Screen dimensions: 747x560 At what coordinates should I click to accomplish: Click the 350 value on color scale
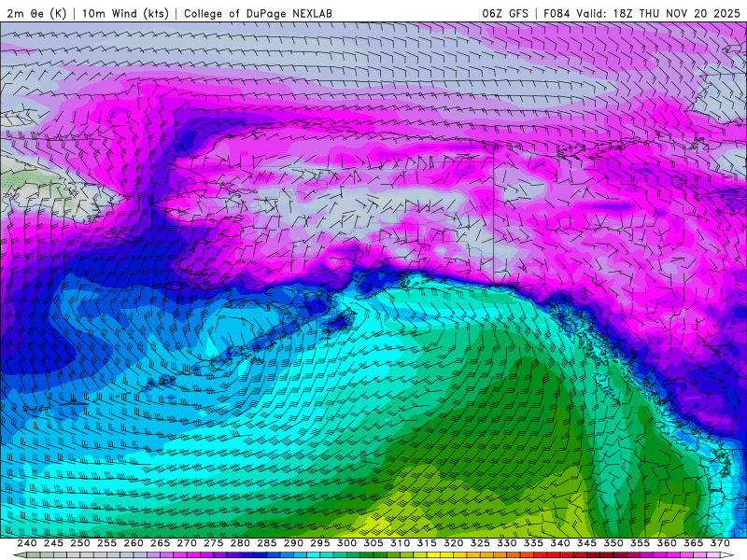613,543
